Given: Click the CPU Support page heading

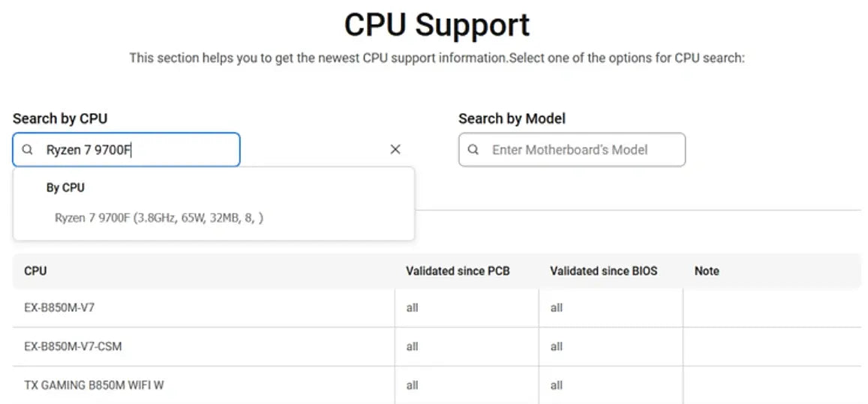Looking at the screenshot, I should coord(437,25).
